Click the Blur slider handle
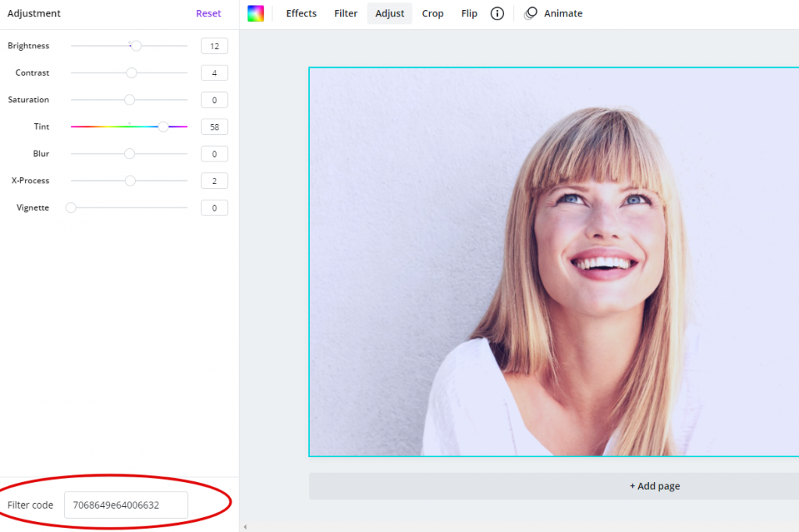Screen dimensions: 799x532 tap(130, 154)
